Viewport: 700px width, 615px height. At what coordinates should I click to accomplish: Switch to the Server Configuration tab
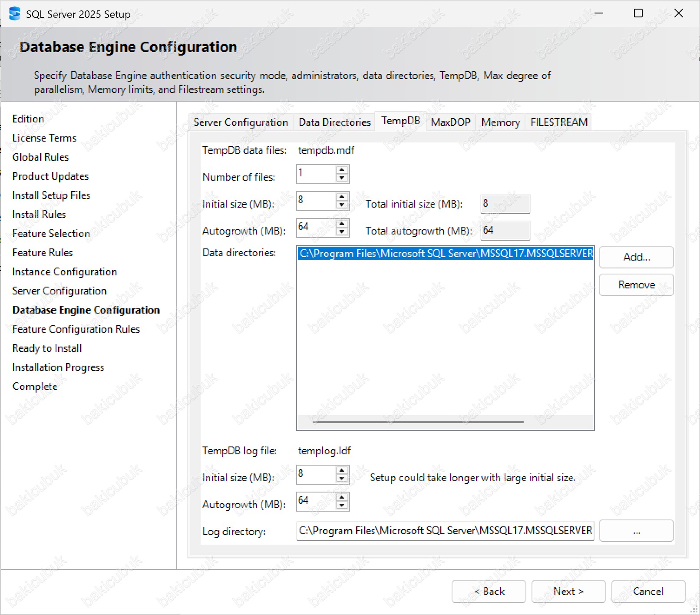click(x=241, y=122)
